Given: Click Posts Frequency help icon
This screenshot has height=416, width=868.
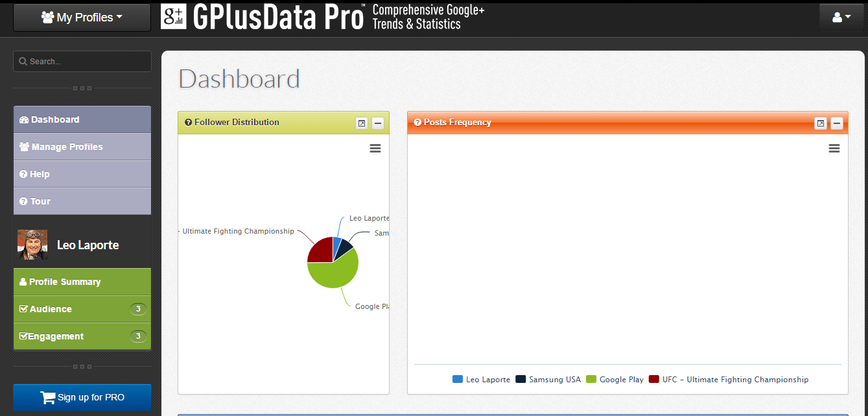Looking at the screenshot, I should [417, 122].
